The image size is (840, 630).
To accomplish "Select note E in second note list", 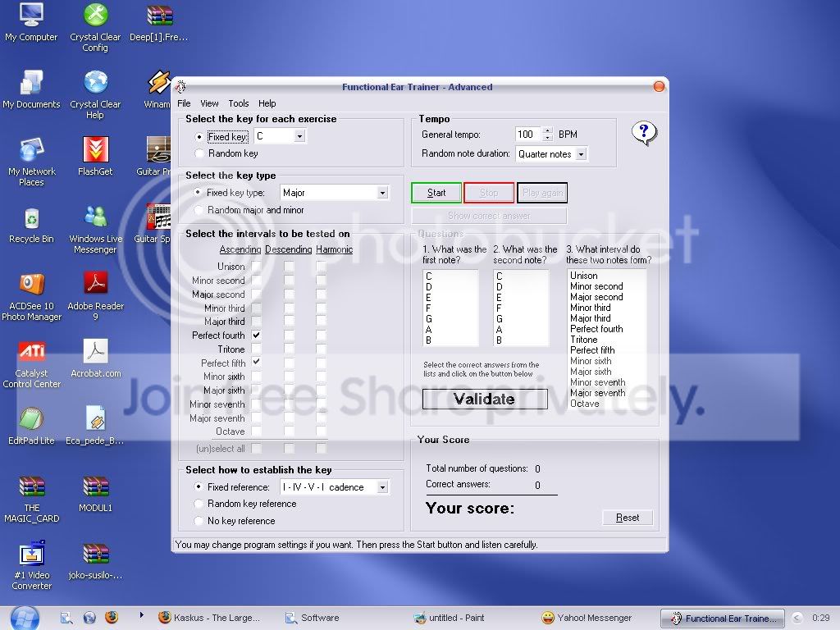I will (521, 297).
